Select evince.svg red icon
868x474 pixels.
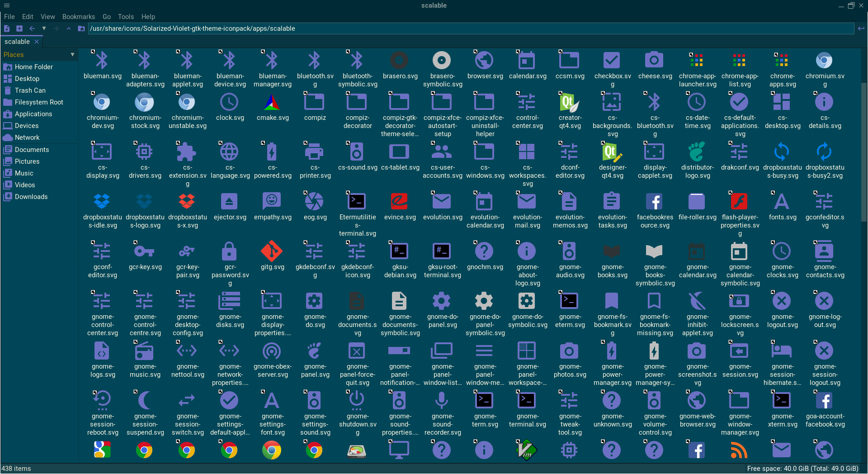point(400,202)
